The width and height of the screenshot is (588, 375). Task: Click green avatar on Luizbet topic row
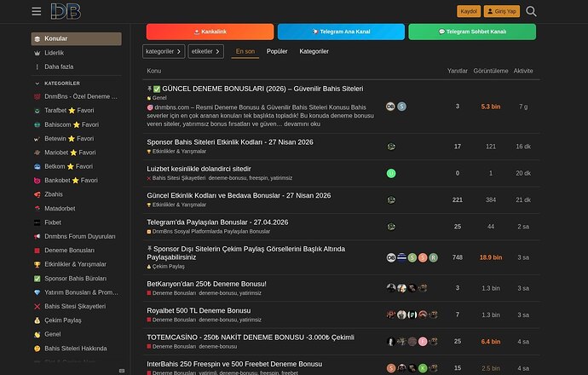point(391,173)
